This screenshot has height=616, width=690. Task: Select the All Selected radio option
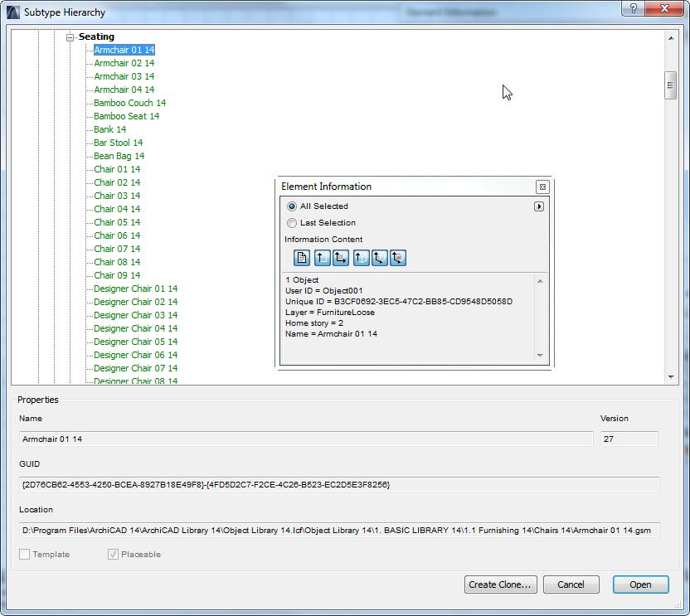click(x=291, y=206)
